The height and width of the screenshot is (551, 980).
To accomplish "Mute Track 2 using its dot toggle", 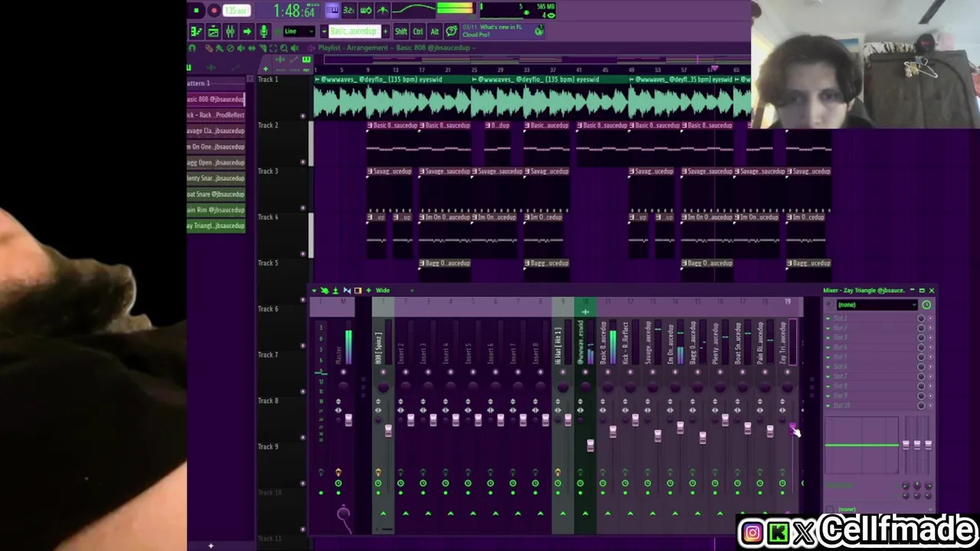I will pyautogui.click(x=303, y=162).
